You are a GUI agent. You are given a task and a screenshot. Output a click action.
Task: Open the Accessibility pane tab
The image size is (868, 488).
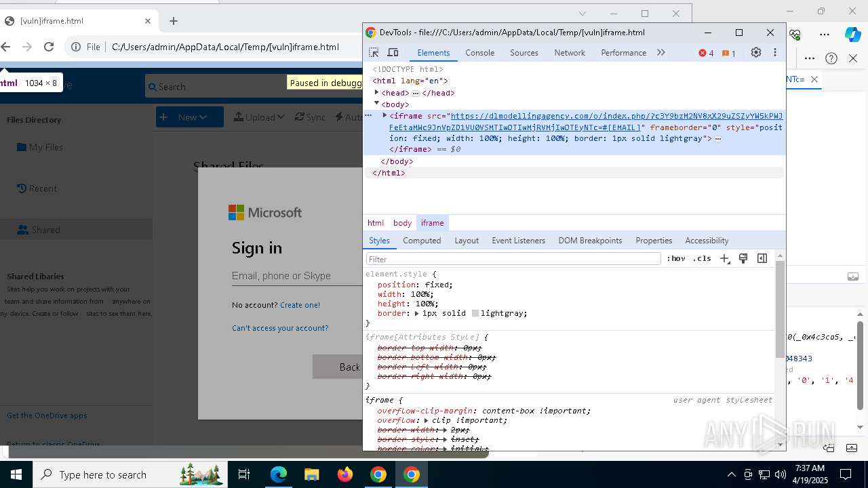coord(707,241)
